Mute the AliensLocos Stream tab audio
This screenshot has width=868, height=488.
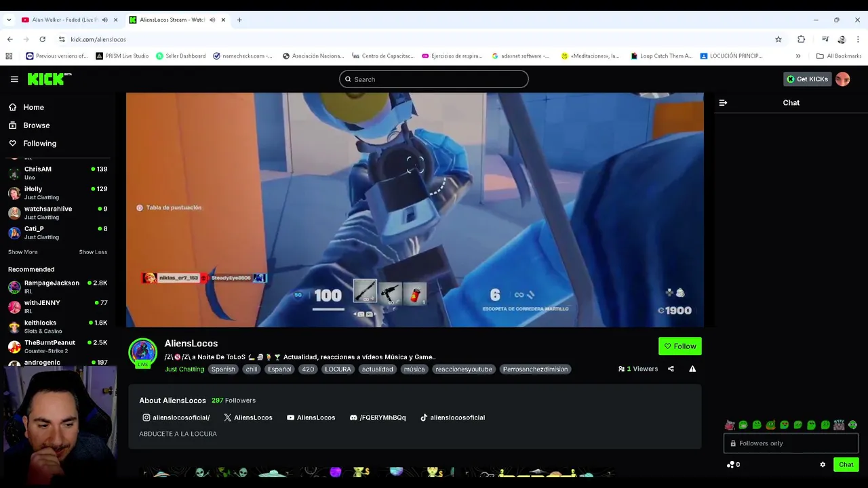212,20
